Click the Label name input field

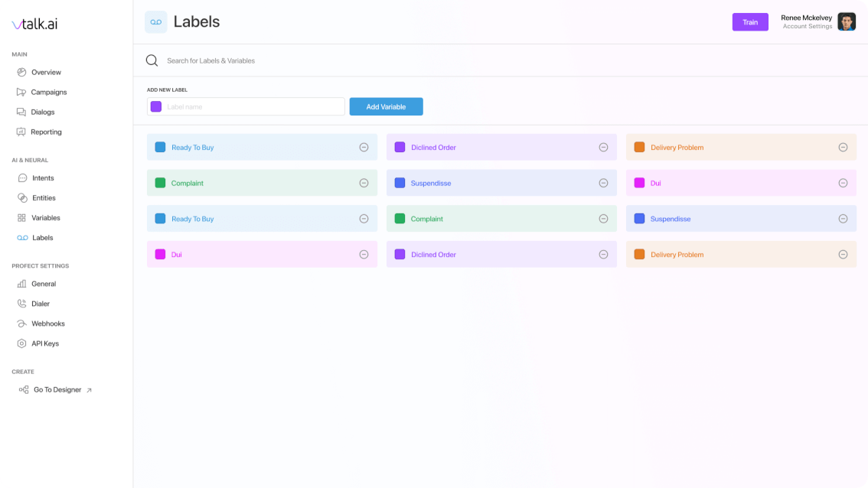click(x=253, y=107)
